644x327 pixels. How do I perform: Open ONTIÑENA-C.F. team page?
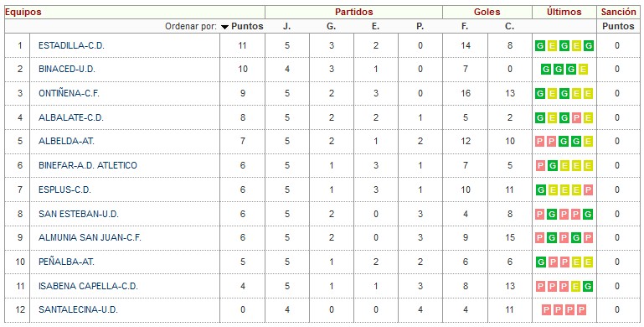[x=69, y=94]
